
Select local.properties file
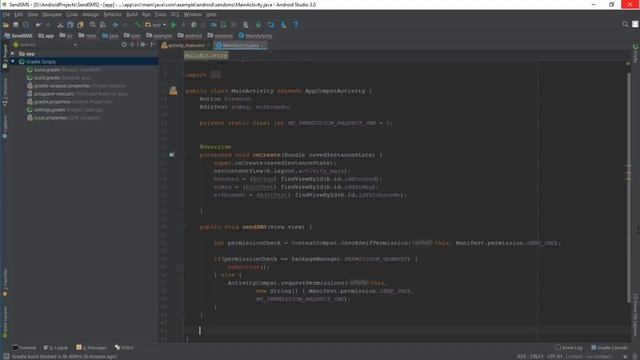coord(63,118)
